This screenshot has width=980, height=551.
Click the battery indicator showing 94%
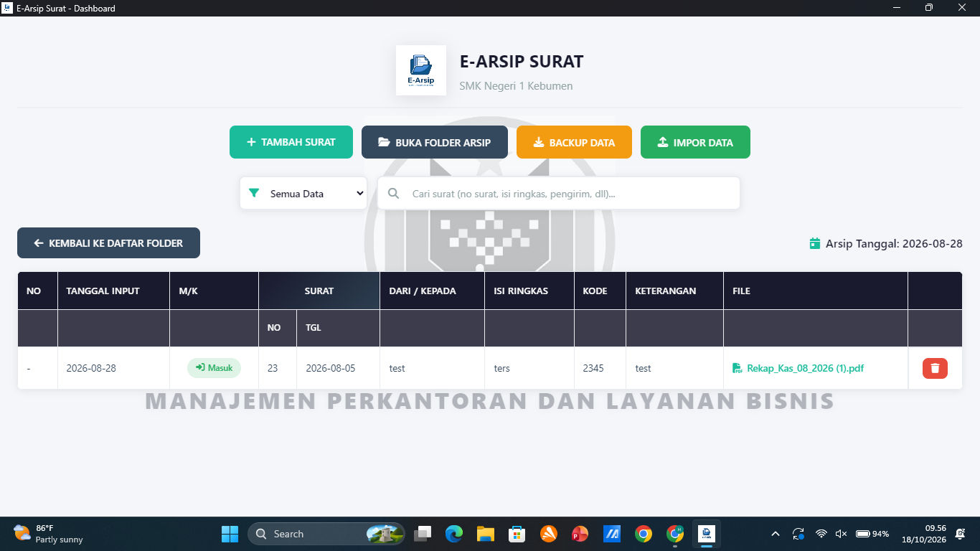click(872, 534)
